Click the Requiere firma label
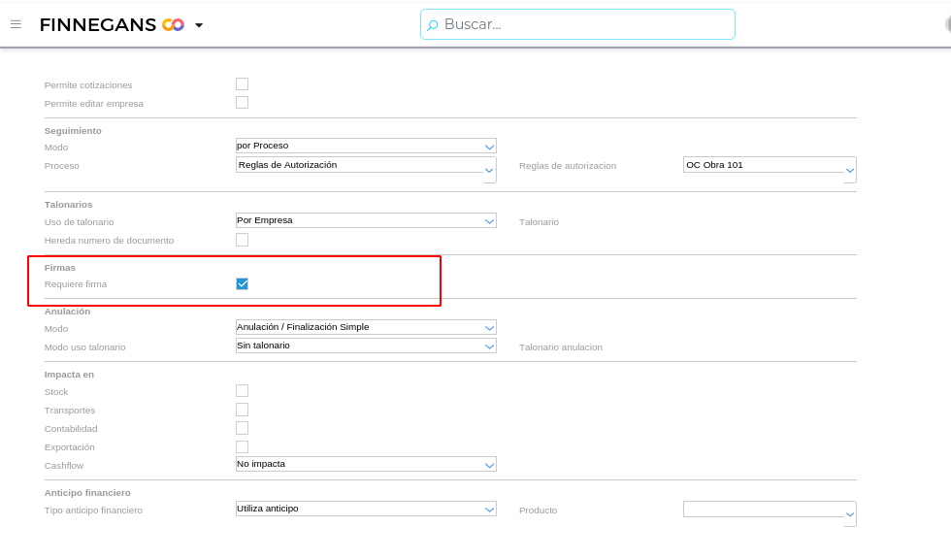Image resolution: width=951 pixels, height=560 pixels. pyautogui.click(x=76, y=284)
